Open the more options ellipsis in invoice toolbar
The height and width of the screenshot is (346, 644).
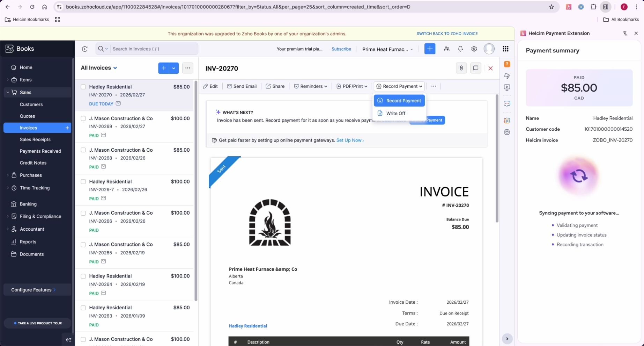click(x=434, y=86)
